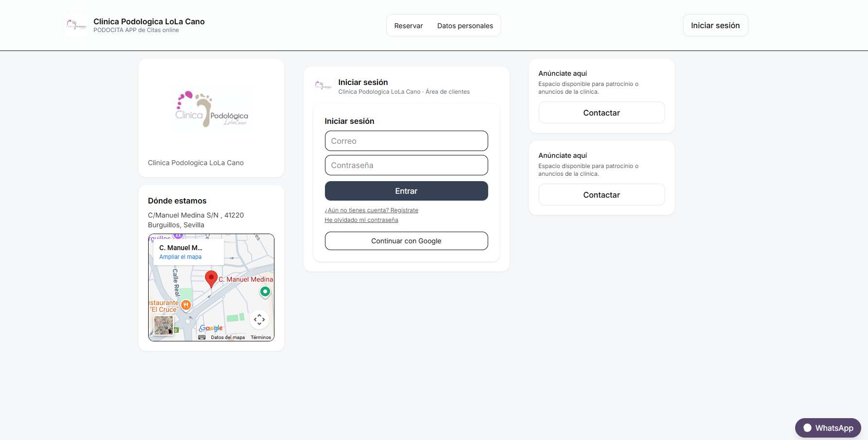Switch to satellite view using the map thumbnail
Viewport: 868px width, 440px height.
(163, 325)
